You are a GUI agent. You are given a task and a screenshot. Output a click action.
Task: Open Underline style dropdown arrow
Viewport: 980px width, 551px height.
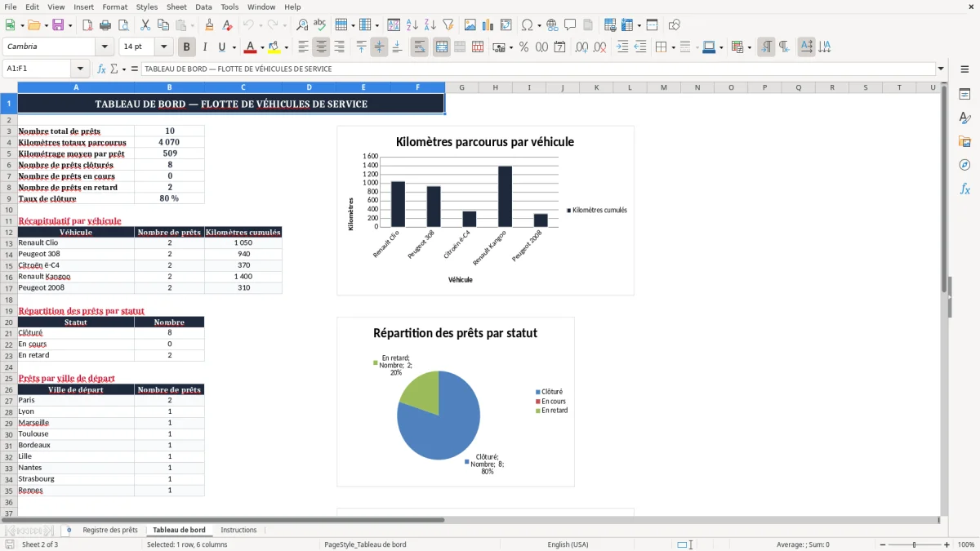pyautogui.click(x=234, y=47)
